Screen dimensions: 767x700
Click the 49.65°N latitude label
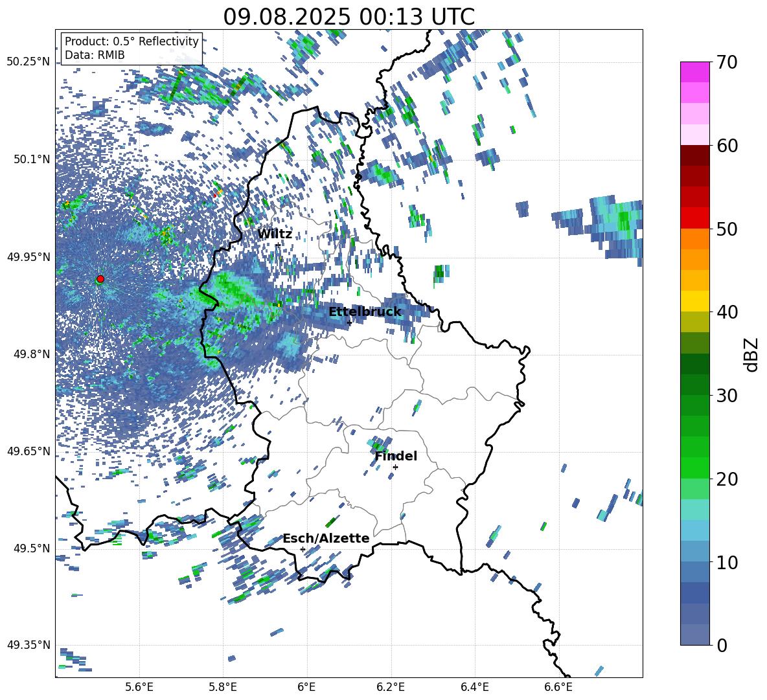pos(29,451)
